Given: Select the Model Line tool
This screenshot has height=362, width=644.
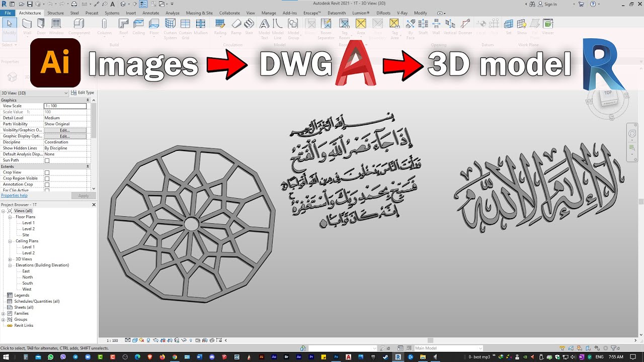Looking at the screenshot, I should (x=278, y=29).
